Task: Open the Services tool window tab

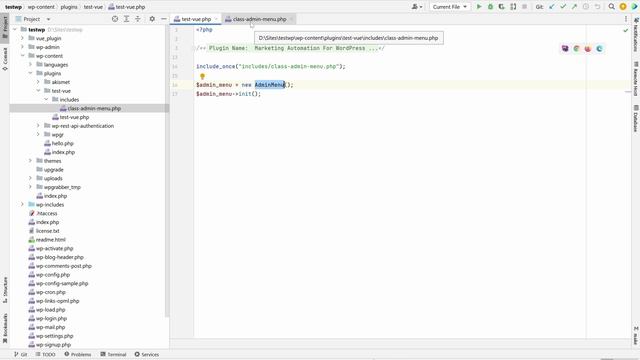Action: point(147,354)
